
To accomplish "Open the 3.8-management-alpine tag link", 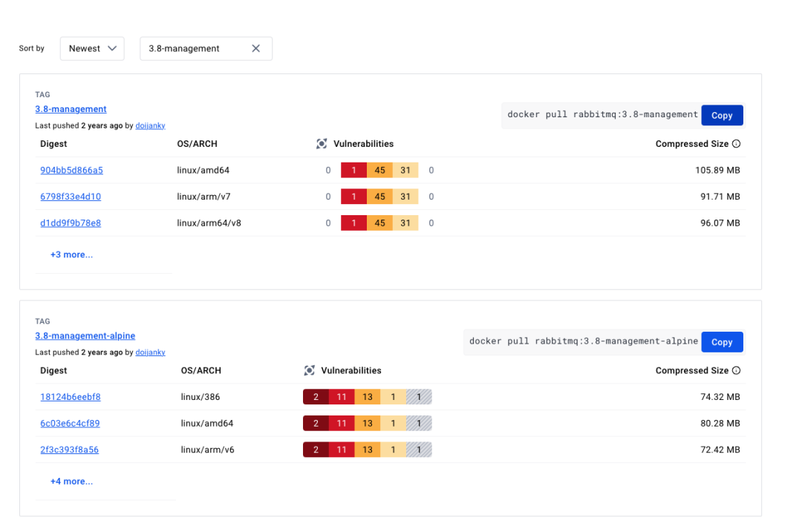I will (85, 336).
